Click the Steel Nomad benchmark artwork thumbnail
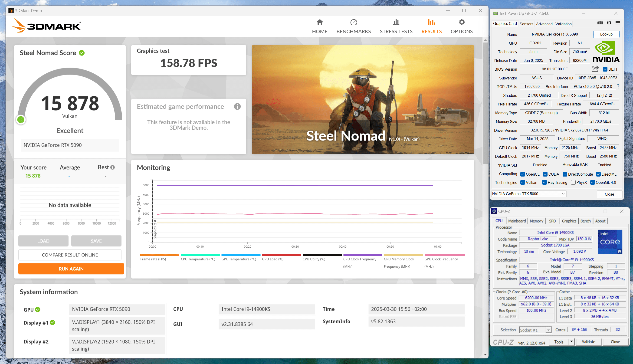The image size is (633, 364). pyautogui.click(x=363, y=99)
